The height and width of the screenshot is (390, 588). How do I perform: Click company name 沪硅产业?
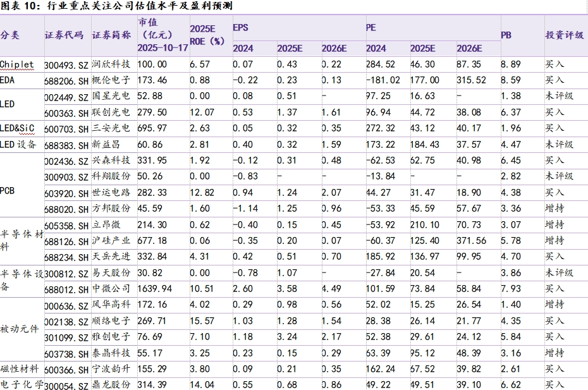(111, 240)
